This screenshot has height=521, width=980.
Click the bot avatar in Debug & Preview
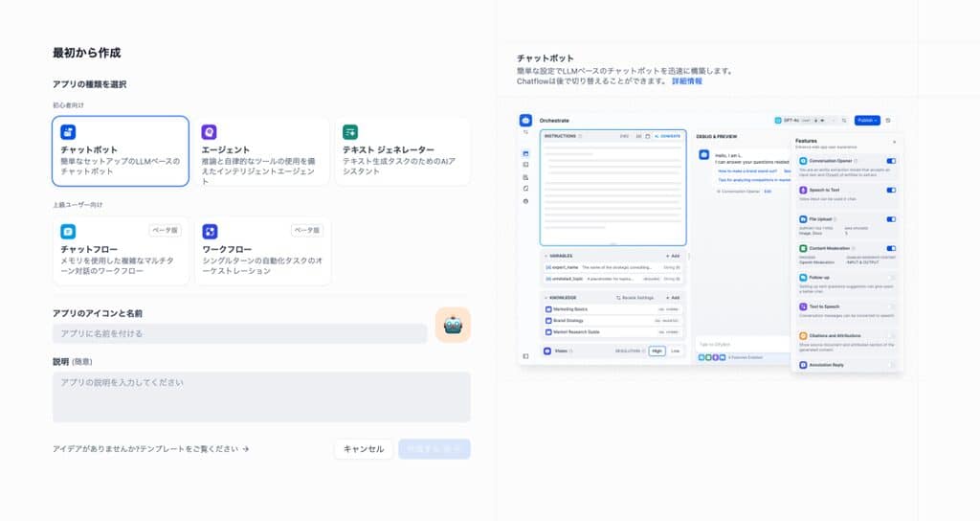click(x=703, y=154)
